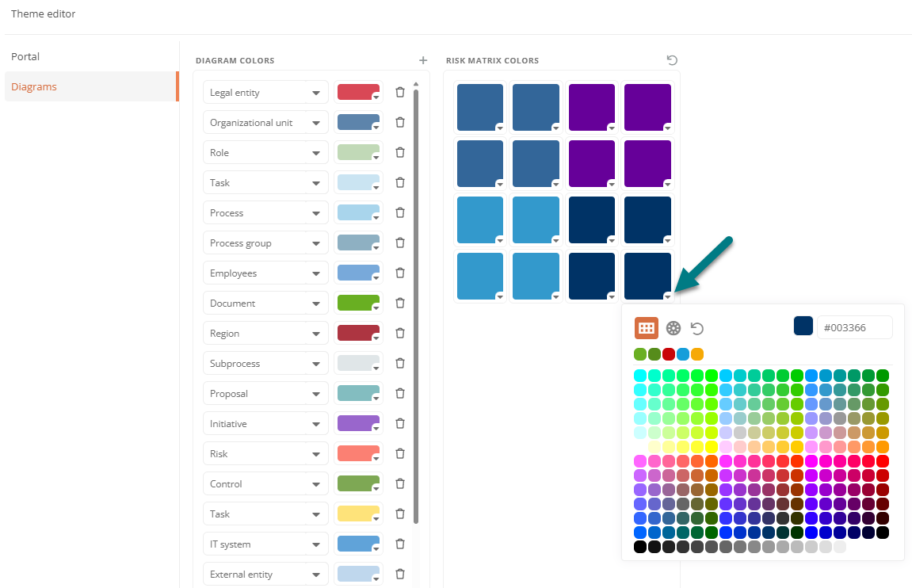Screen dimensions: 912x588
Task: Open the Portal theme section
Action: click(91, 56)
